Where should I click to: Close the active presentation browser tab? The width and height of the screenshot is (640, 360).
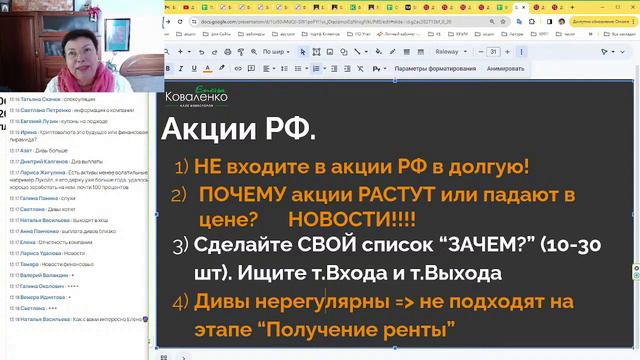click(524, 7)
